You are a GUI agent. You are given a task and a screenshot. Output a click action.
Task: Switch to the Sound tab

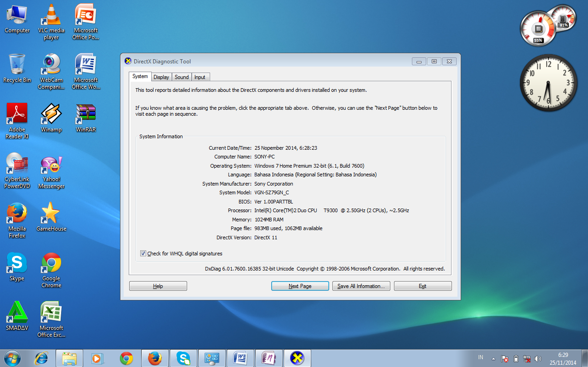point(182,77)
